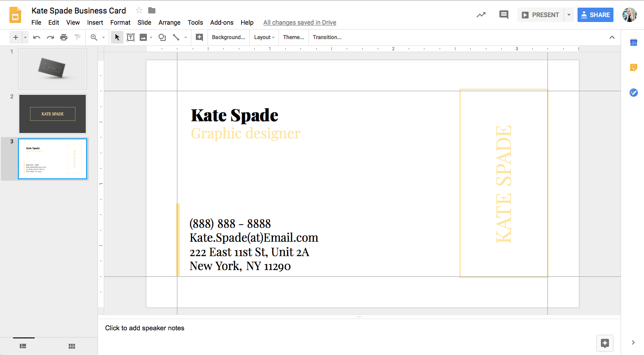The image size is (644, 355).
Task: Open Google Keep in side panel
Action: pyautogui.click(x=633, y=67)
